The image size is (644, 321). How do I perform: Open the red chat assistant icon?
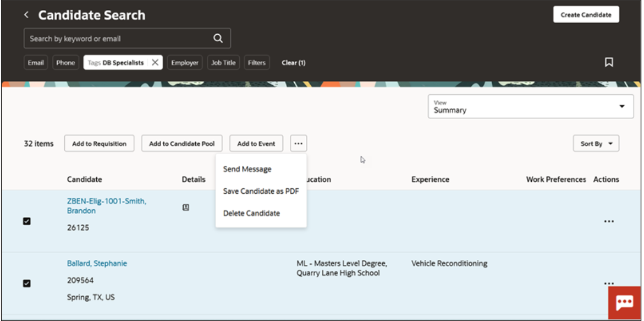pos(625,303)
